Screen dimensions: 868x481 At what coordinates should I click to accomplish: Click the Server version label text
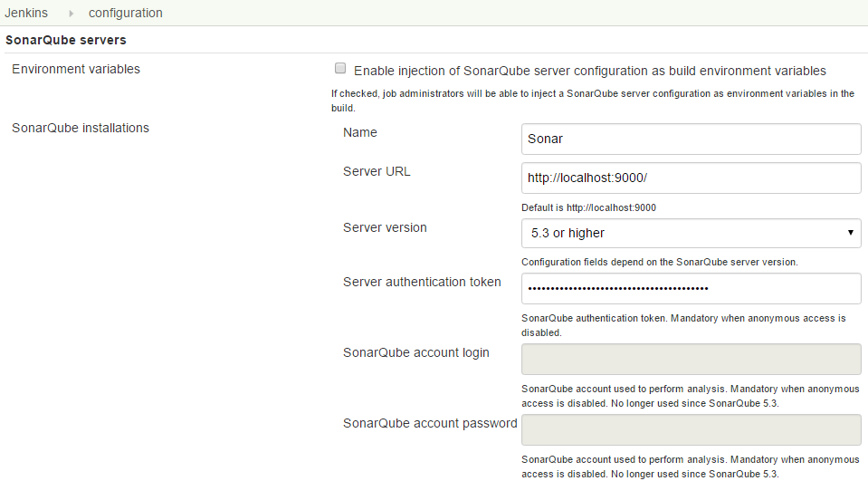point(385,227)
